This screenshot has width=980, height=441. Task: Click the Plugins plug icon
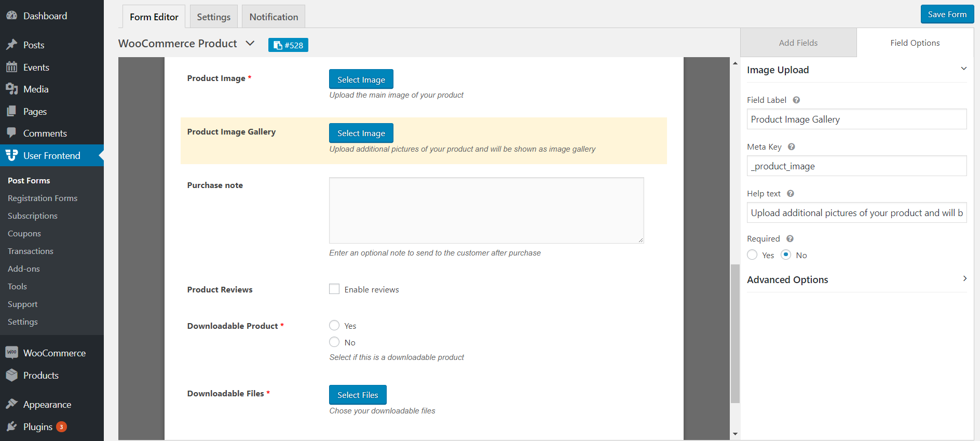point(11,426)
